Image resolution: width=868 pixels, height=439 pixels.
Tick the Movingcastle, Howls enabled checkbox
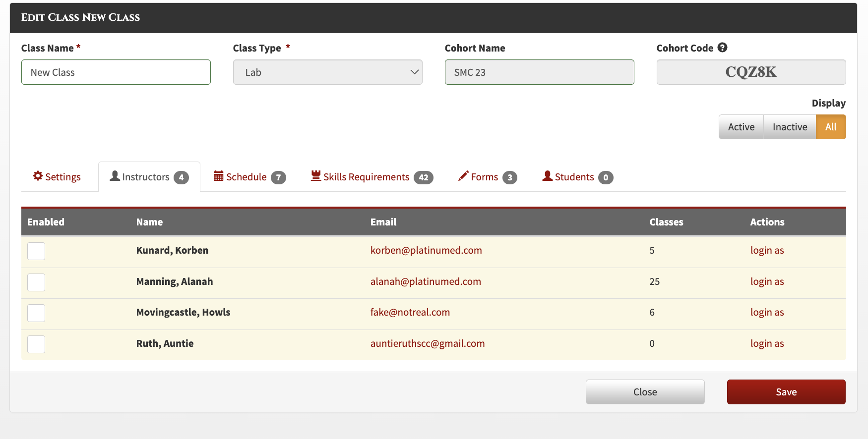36,313
